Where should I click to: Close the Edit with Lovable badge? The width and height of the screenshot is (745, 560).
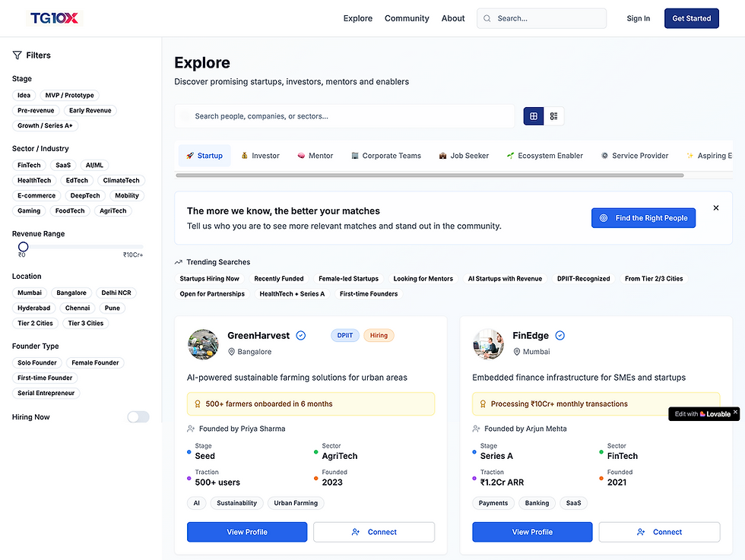(735, 412)
